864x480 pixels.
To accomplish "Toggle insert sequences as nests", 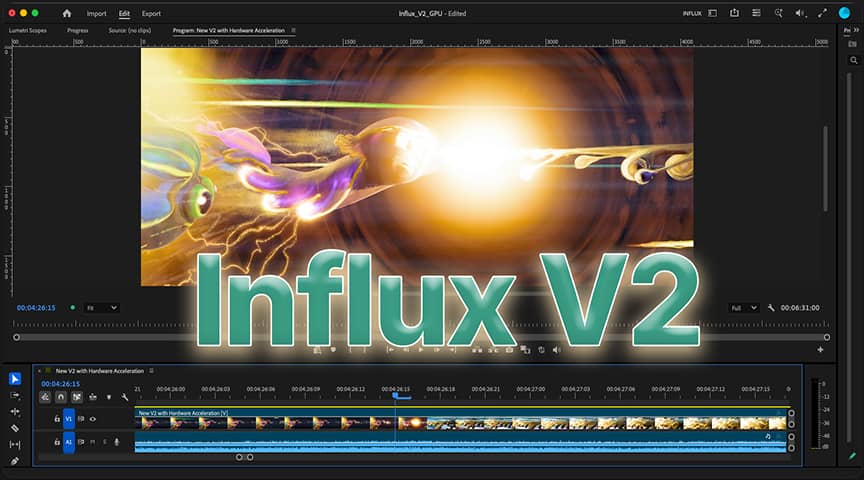I will click(x=45, y=397).
